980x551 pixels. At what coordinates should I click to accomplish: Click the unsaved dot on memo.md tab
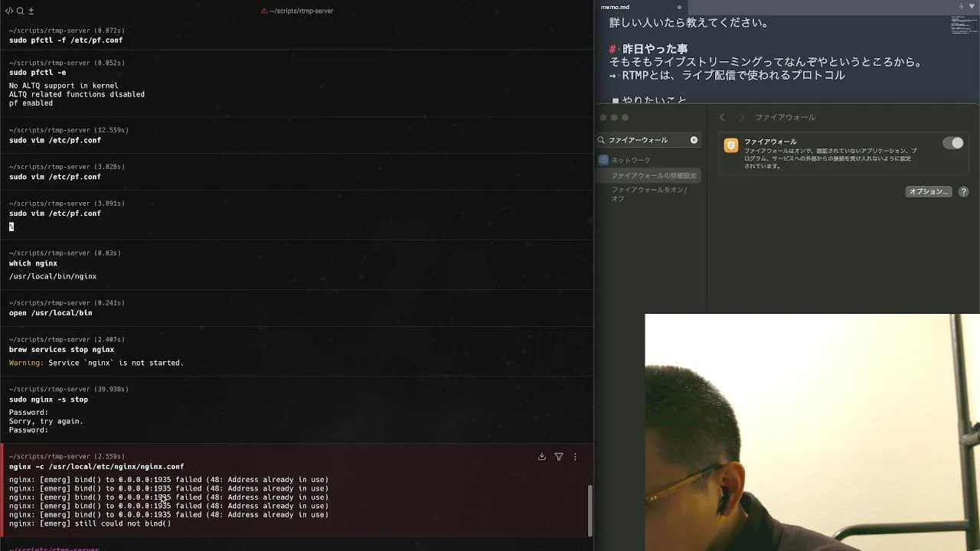coord(679,7)
